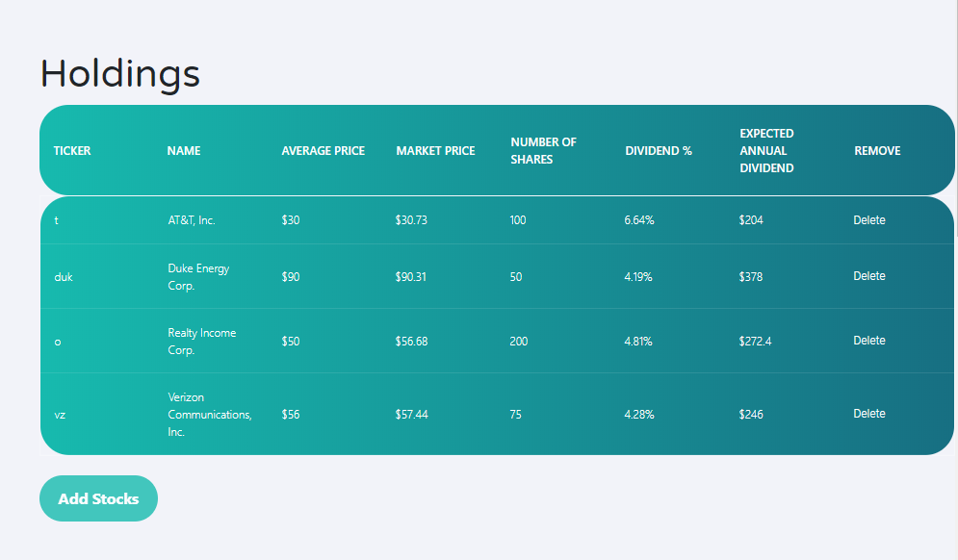Click the 6.64% dividend cell
958x560 pixels.
639,220
